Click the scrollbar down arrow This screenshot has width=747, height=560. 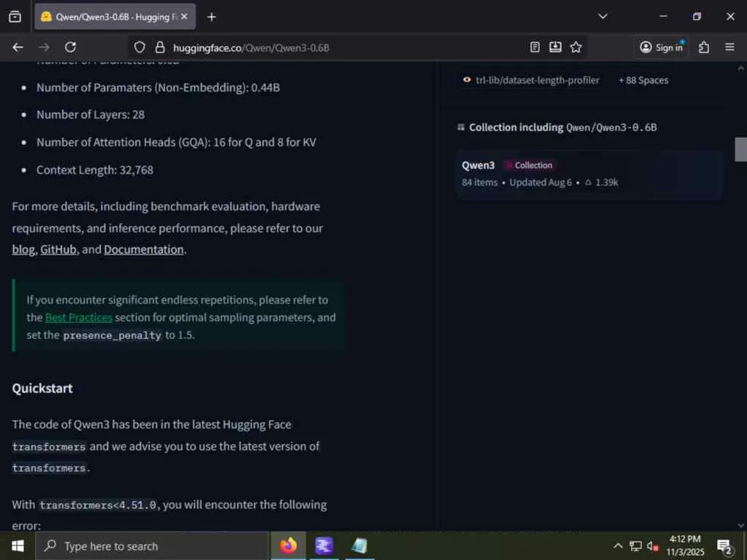coord(741,525)
